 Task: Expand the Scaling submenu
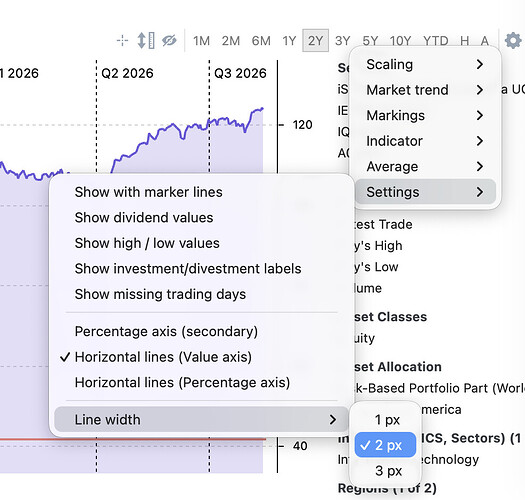click(x=425, y=64)
